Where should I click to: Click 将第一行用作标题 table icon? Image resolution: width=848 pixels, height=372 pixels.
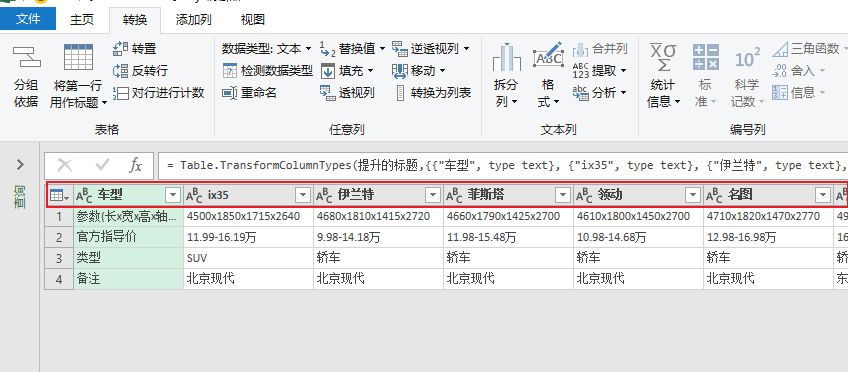point(78,57)
